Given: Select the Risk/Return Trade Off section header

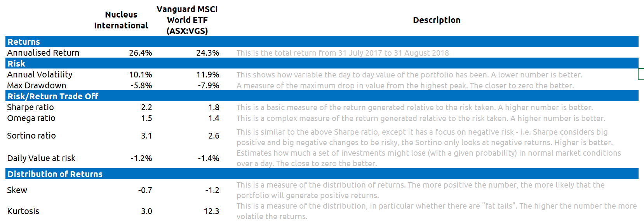Looking at the screenshot, I should click(53, 96).
